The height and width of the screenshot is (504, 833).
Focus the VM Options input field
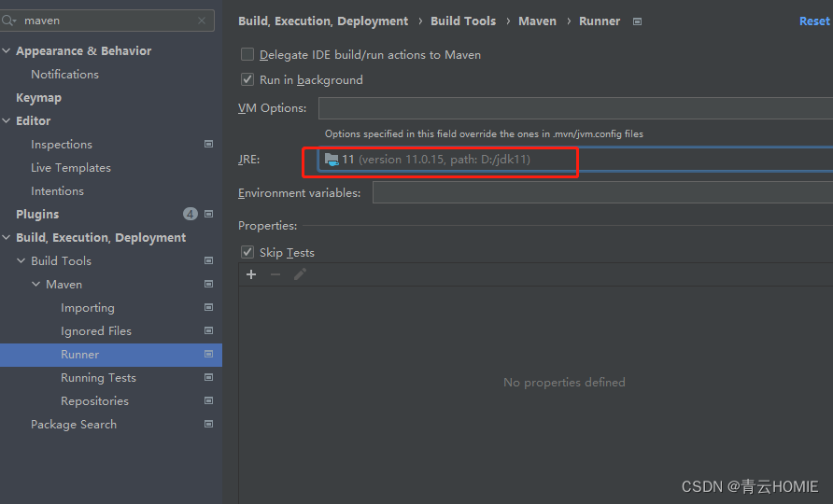[x=575, y=108]
